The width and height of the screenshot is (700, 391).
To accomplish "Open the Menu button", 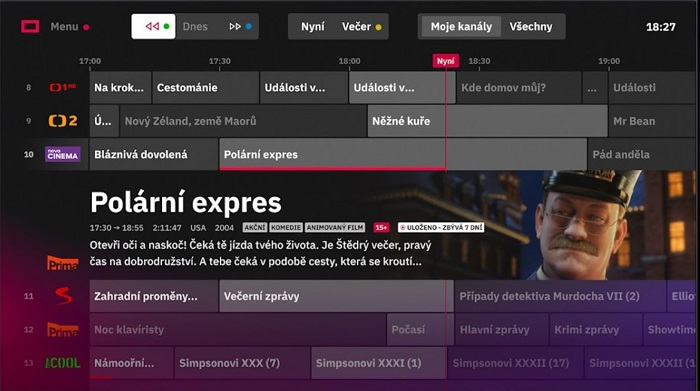I will [x=69, y=27].
